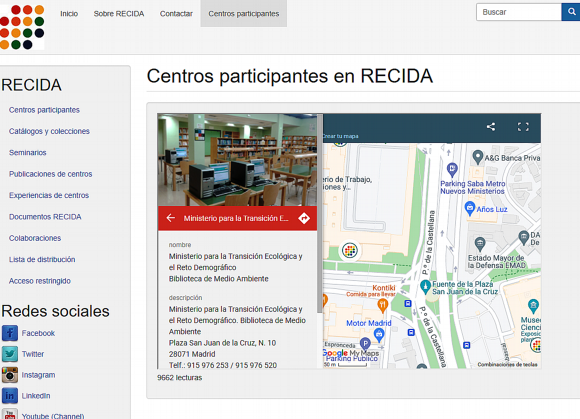Open the Centros participantes top tab
The image size is (580, 419).
(x=243, y=13)
